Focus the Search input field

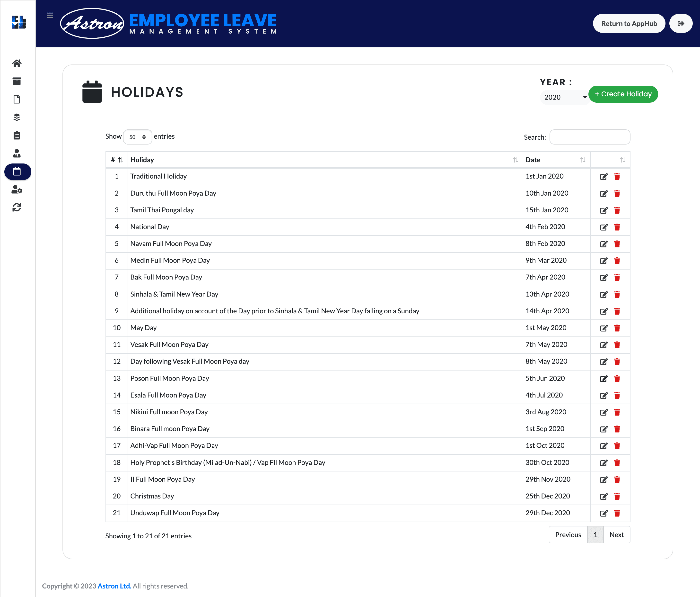coord(589,137)
